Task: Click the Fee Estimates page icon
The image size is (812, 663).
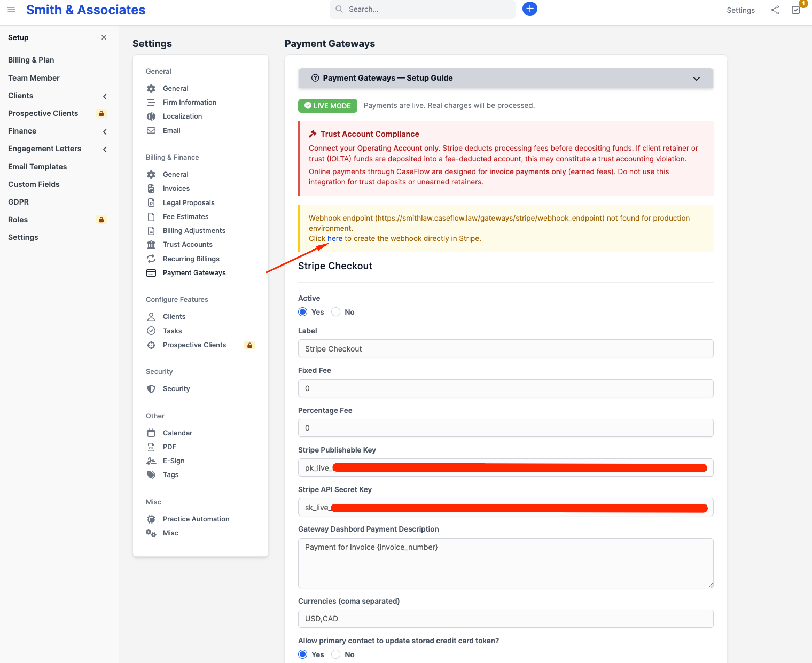Action: click(x=151, y=216)
